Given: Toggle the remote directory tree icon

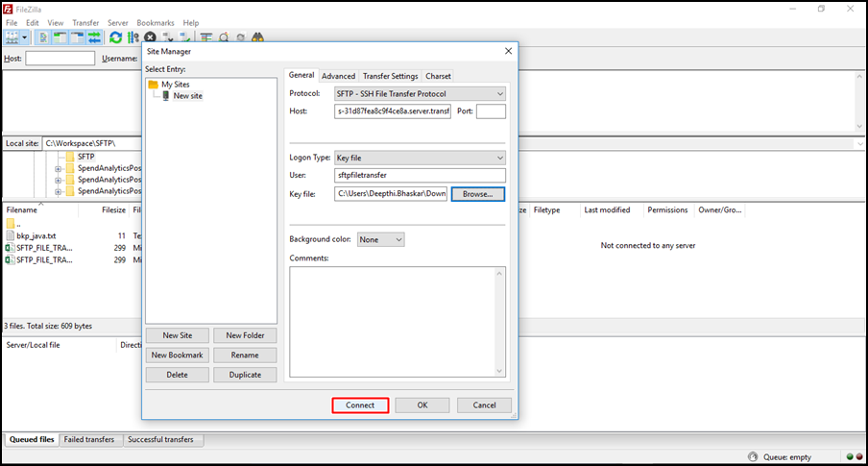Looking at the screenshot, I should coord(77,37).
